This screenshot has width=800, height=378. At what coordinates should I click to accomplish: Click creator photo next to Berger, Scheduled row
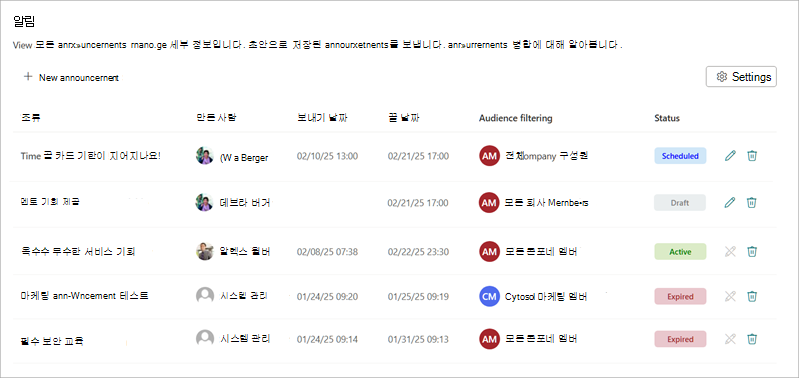pos(205,156)
